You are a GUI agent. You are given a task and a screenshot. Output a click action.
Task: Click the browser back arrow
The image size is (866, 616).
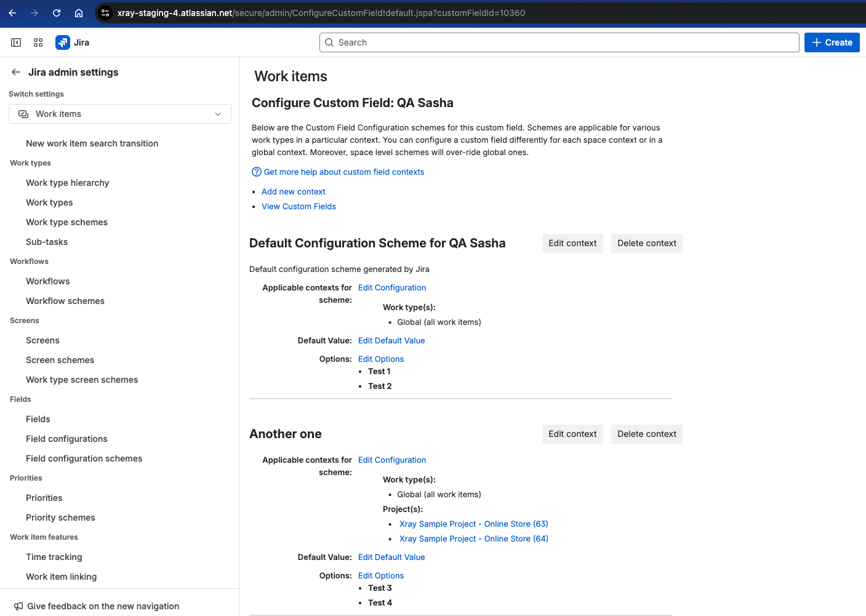pyautogui.click(x=12, y=13)
